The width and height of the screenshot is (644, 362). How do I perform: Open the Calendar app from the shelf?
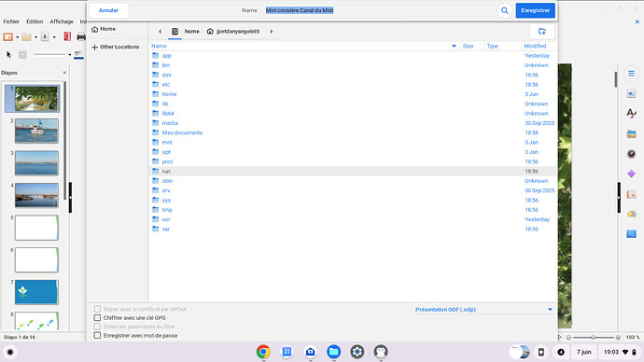(287, 352)
